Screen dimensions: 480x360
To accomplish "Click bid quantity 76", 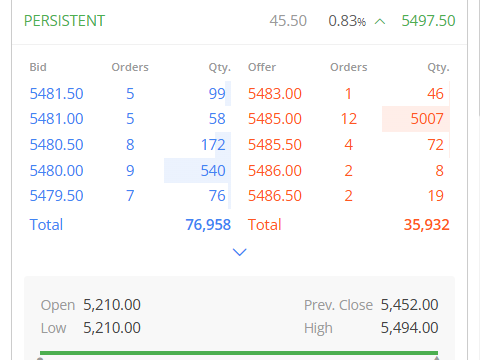I will (217, 196).
